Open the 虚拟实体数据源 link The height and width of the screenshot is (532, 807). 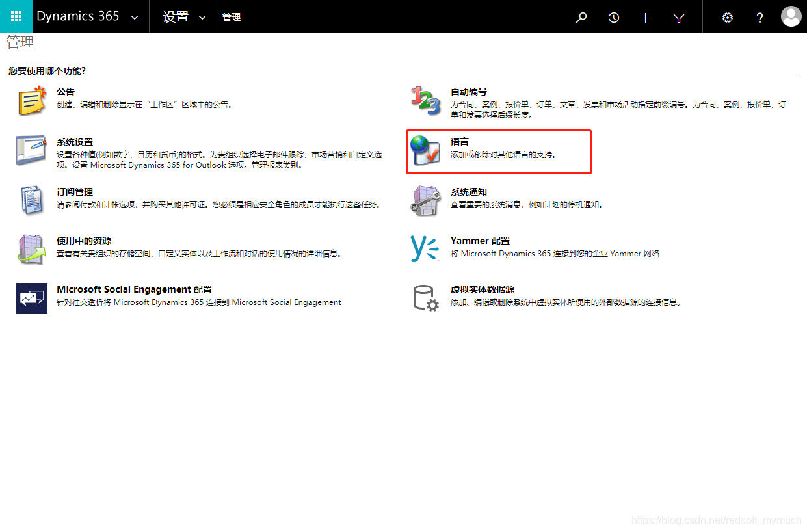pos(483,289)
